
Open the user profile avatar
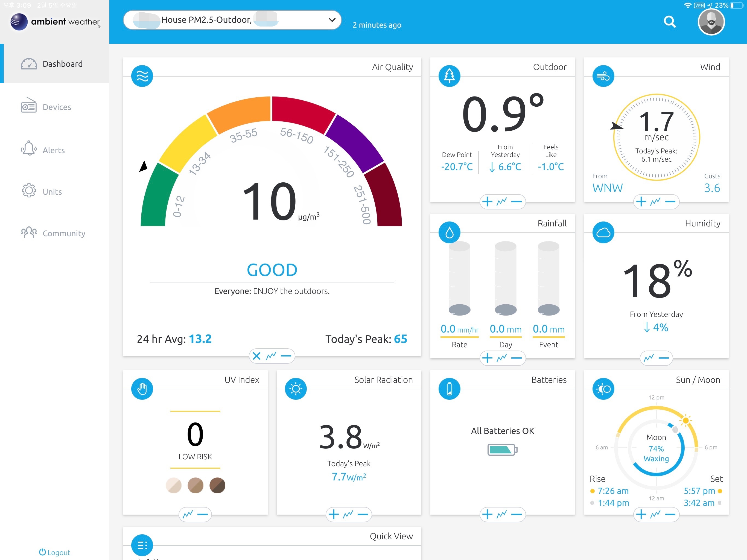[x=711, y=22]
